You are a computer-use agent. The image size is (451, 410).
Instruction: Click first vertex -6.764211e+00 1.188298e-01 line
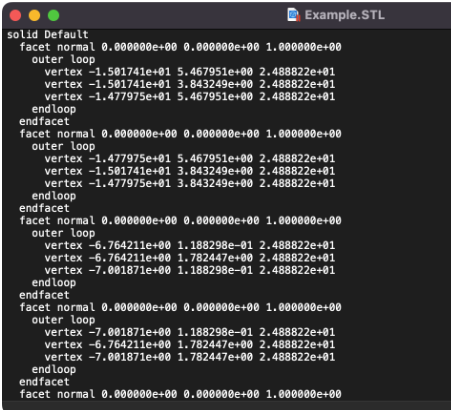190,245
